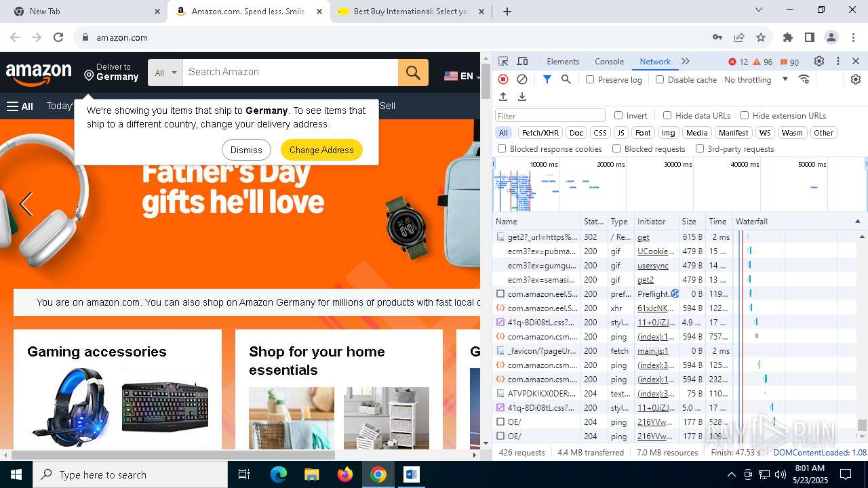Import HAR file upload icon
This screenshot has width=868, height=488.
[503, 97]
